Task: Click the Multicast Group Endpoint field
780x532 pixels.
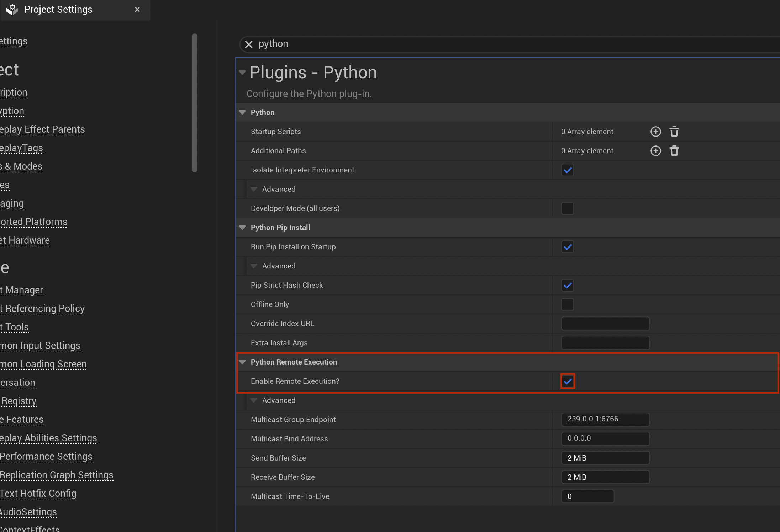Action: 605,419
